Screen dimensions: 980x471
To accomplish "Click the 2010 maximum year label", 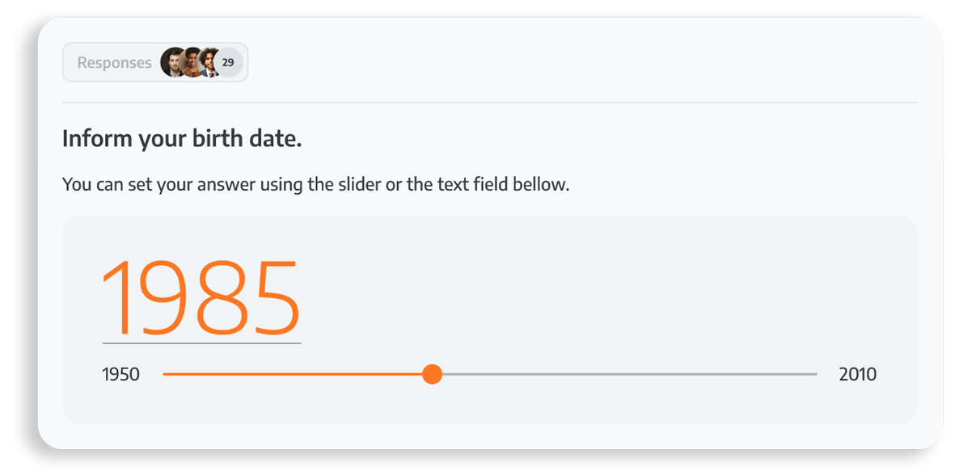I will 858,374.
